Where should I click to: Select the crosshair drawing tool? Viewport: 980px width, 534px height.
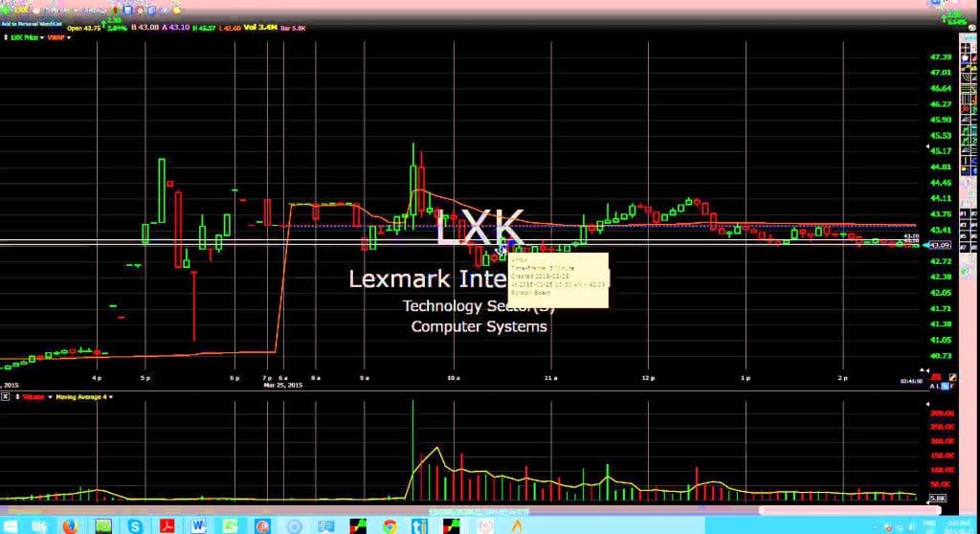(x=965, y=47)
